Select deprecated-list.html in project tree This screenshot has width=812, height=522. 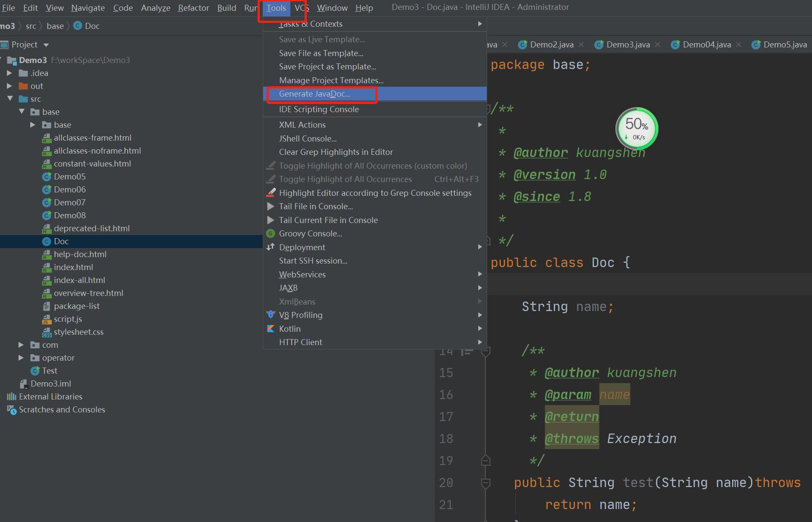[x=91, y=228]
